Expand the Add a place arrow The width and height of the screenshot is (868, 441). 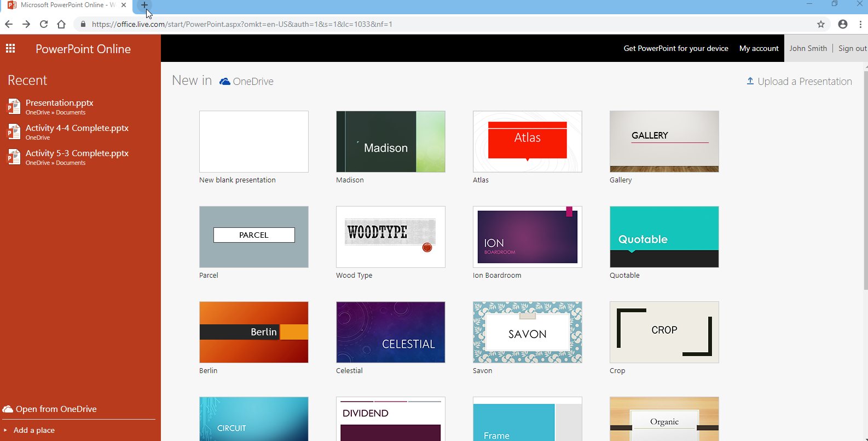click(x=5, y=430)
